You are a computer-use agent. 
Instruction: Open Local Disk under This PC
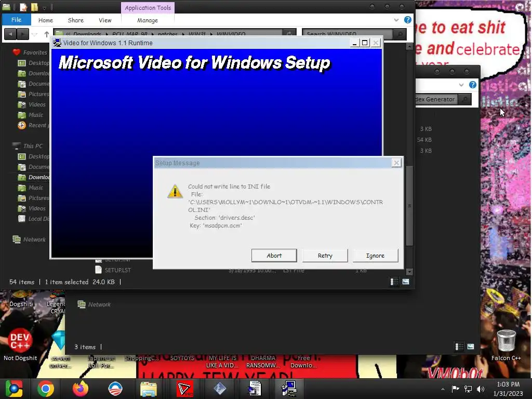tap(34, 219)
